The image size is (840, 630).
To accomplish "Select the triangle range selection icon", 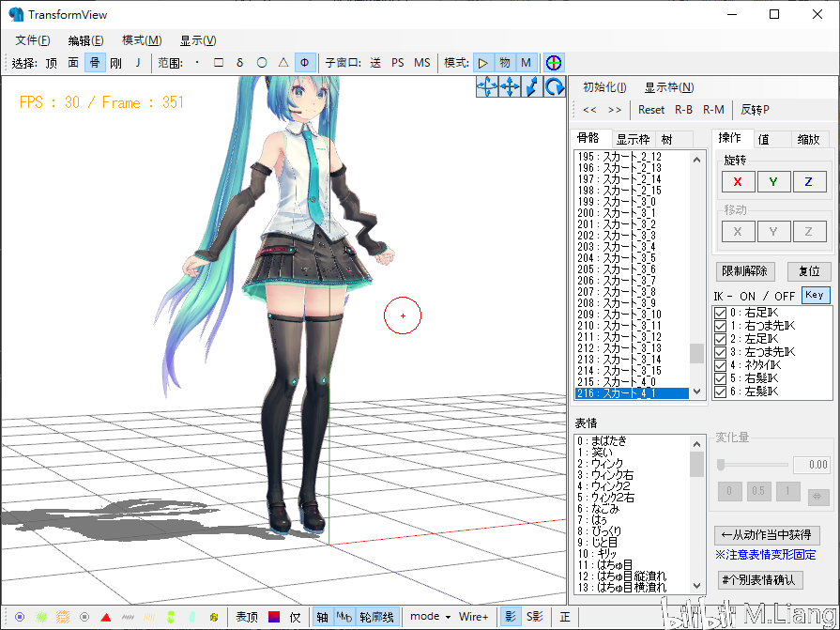I will (283, 63).
